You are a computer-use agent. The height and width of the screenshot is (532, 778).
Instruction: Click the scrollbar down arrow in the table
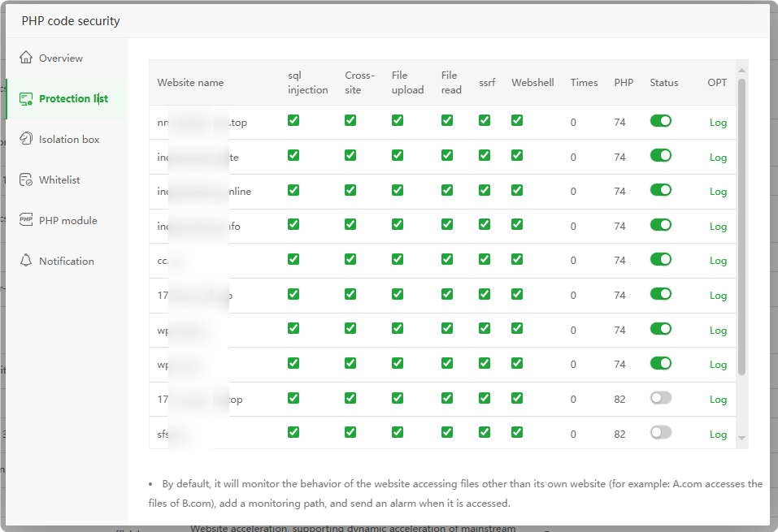click(x=741, y=439)
